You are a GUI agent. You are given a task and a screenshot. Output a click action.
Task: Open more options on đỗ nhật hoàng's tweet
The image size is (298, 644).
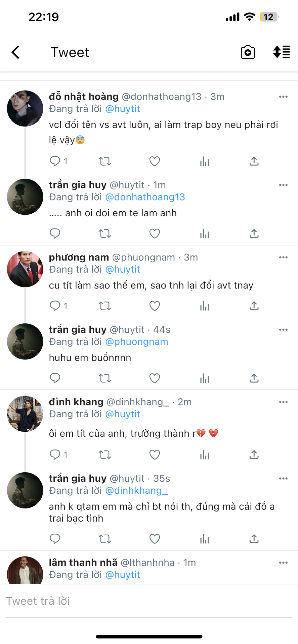283,97
